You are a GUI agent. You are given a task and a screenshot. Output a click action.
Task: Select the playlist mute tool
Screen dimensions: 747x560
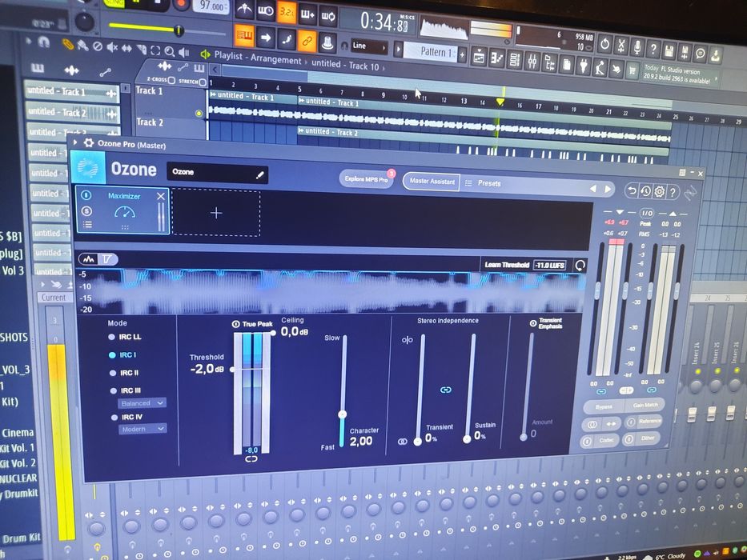[112, 47]
